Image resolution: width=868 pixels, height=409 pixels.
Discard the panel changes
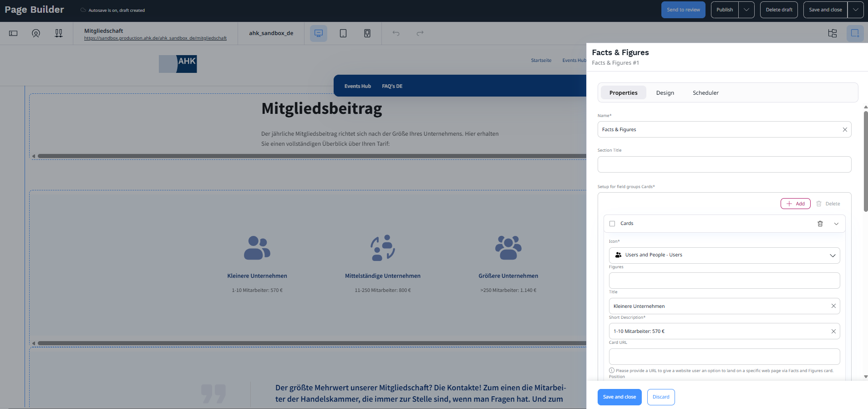point(661,397)
